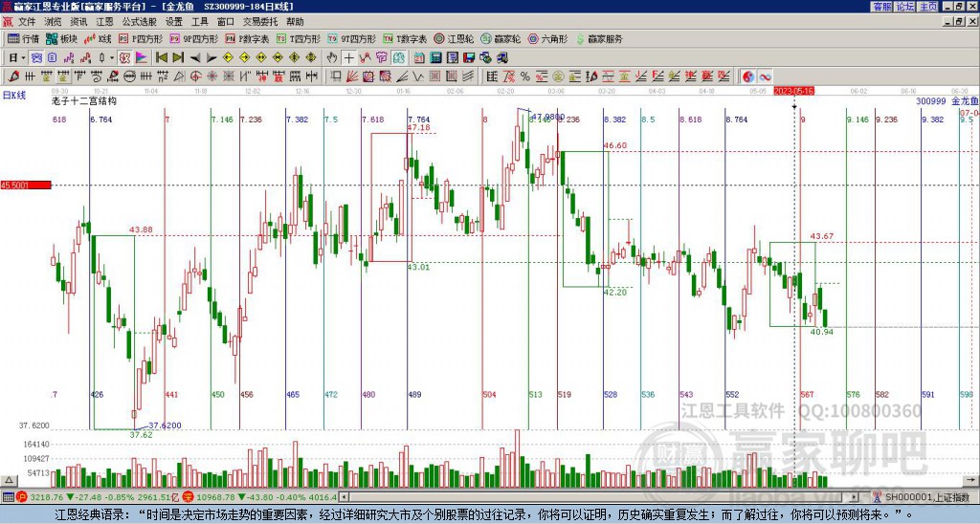
Task: Open the 交易委托 menu
Action: click(x=260, y=22)
